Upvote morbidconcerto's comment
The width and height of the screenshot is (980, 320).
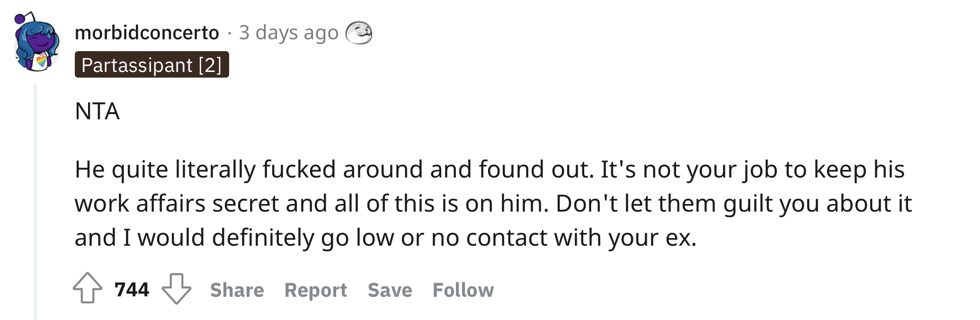[88, 288]
